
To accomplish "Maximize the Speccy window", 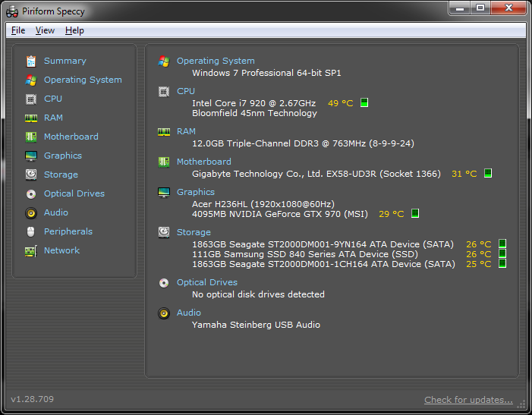I will pyautogui.click(x=480, y=8).
